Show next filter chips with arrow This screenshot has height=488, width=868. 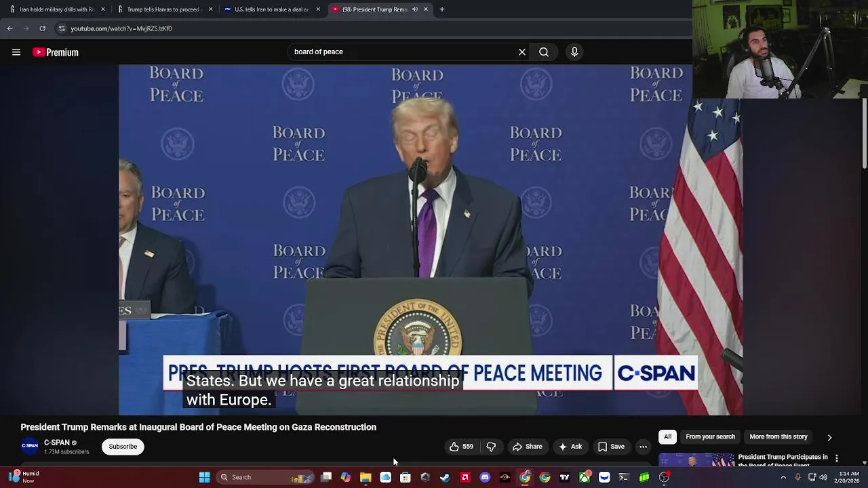[829, 438]
